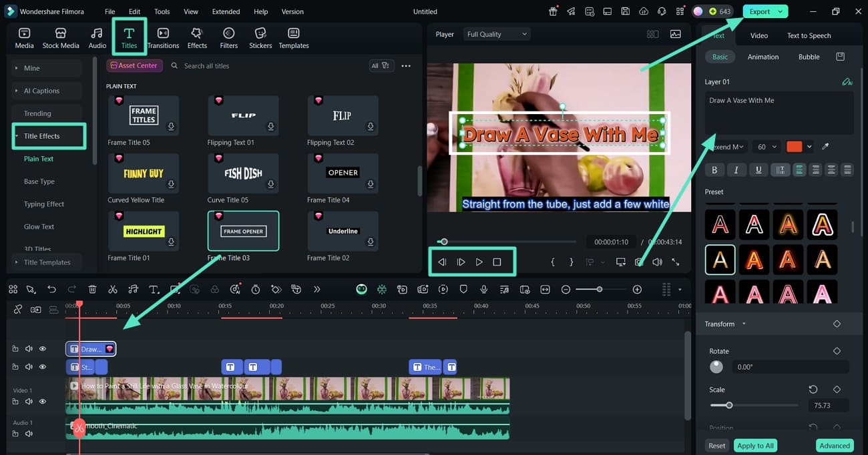Open the Stock Media library
The width and height of the screenshot is (868, 455).
61,38
